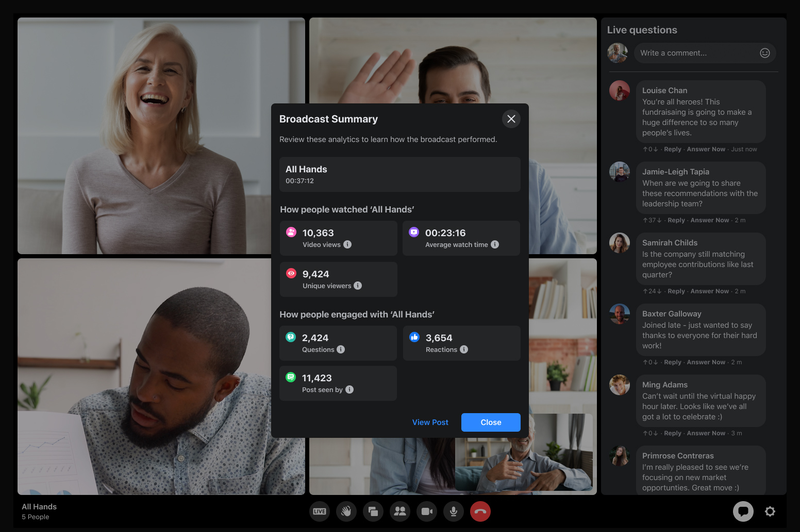Open the participants list icon

(400, 511)
